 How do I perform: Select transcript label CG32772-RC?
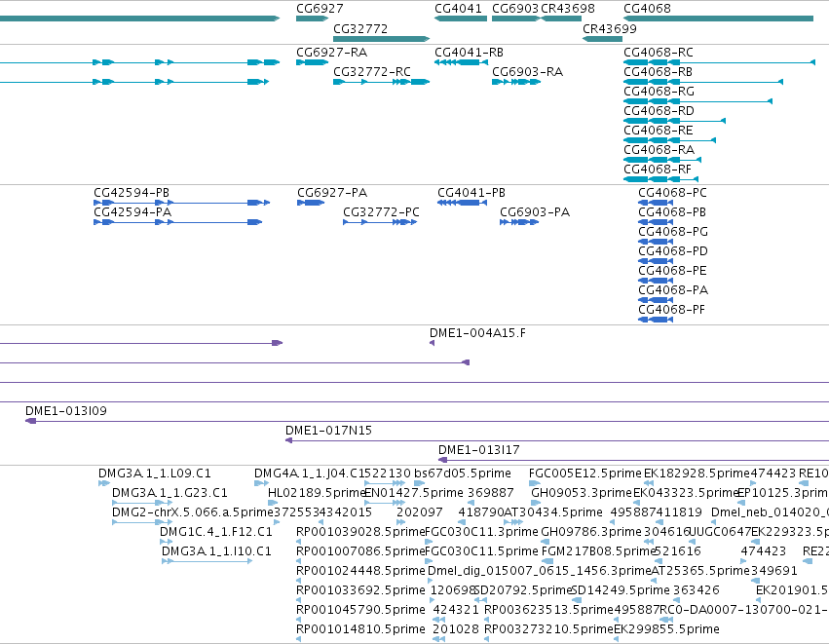pos(372,72)
